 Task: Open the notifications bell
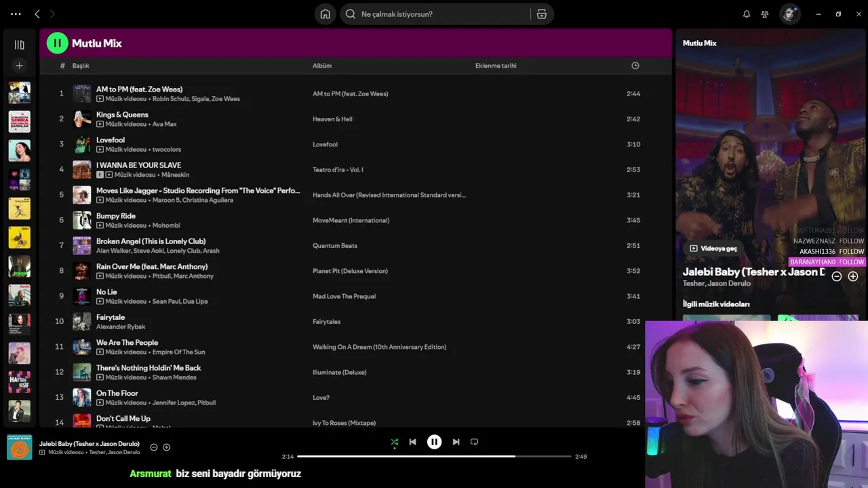pos(747,14)
